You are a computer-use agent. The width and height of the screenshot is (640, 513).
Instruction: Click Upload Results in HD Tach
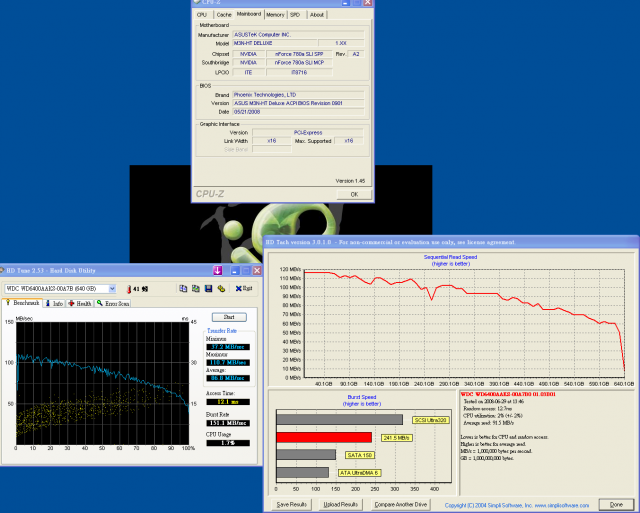(341, 504)
